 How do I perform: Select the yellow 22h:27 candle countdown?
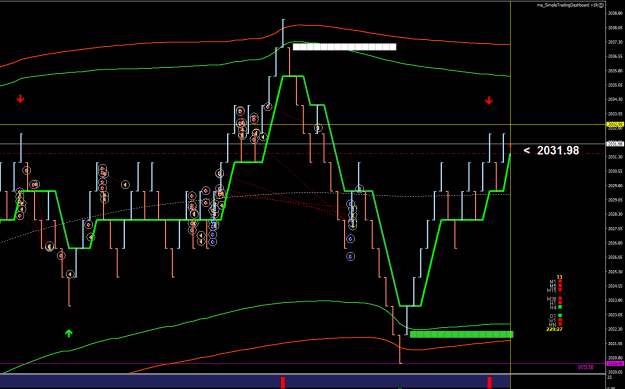pos(554,329)
